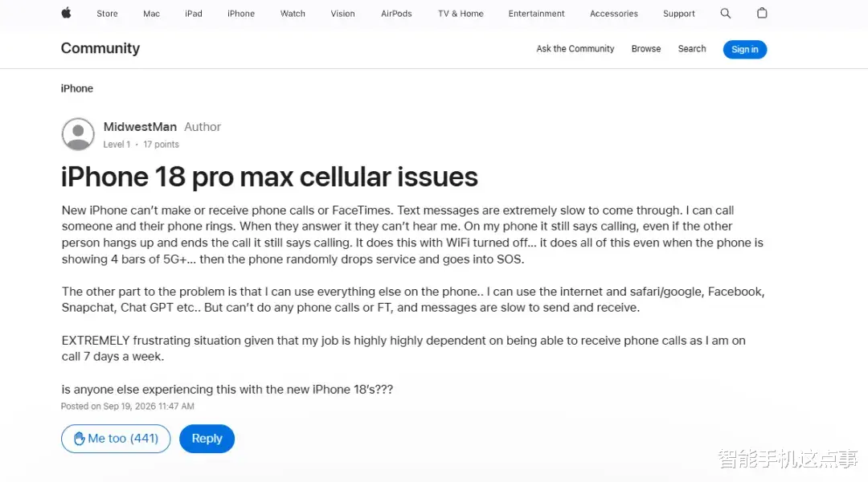Click Ask the Community link

[575, 49]
